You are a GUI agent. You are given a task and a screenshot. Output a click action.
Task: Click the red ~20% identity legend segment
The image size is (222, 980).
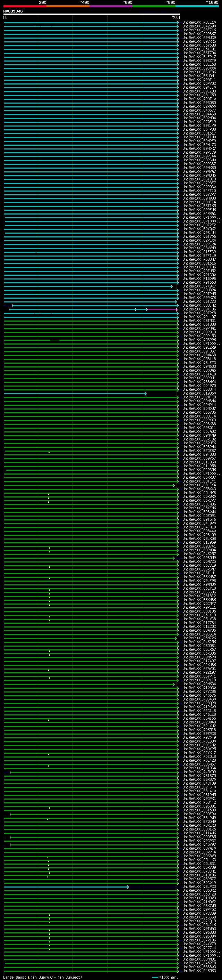[x=25, y=6]
